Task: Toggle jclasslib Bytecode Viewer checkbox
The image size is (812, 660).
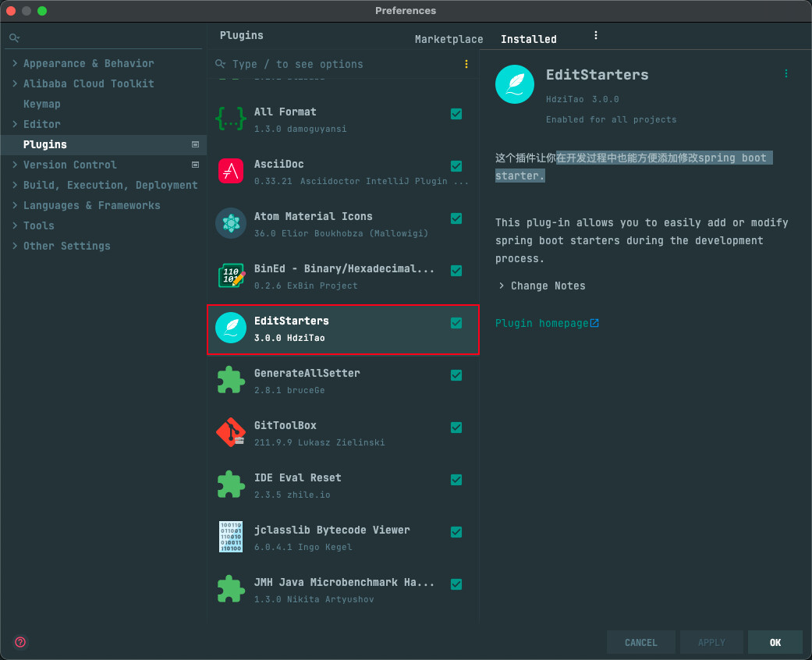Action: tap(456, 532)
